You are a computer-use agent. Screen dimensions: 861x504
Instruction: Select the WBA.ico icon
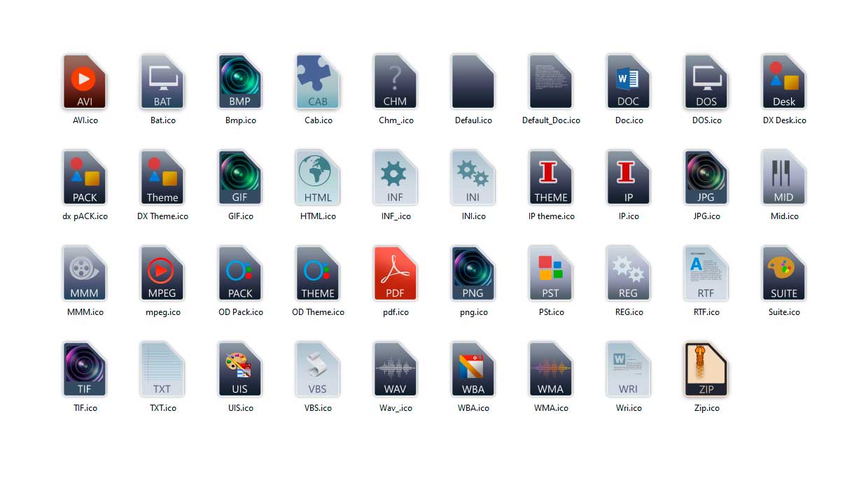coord(473,370)
